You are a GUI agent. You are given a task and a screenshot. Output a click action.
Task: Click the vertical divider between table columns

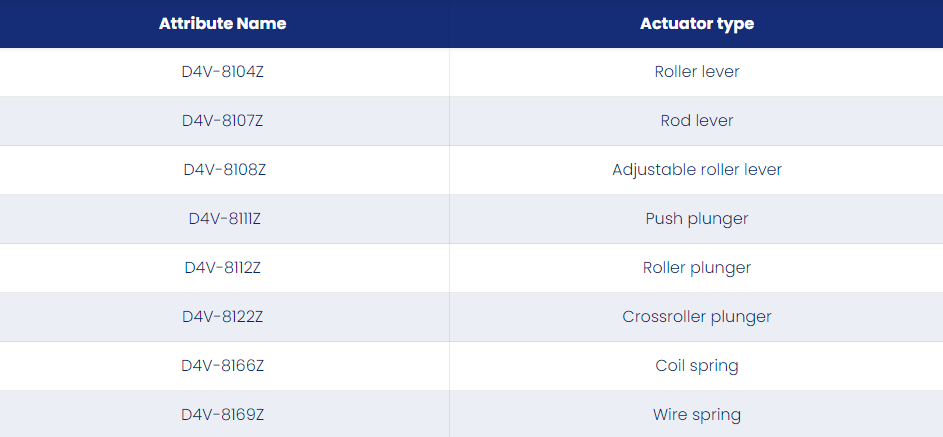449,242
